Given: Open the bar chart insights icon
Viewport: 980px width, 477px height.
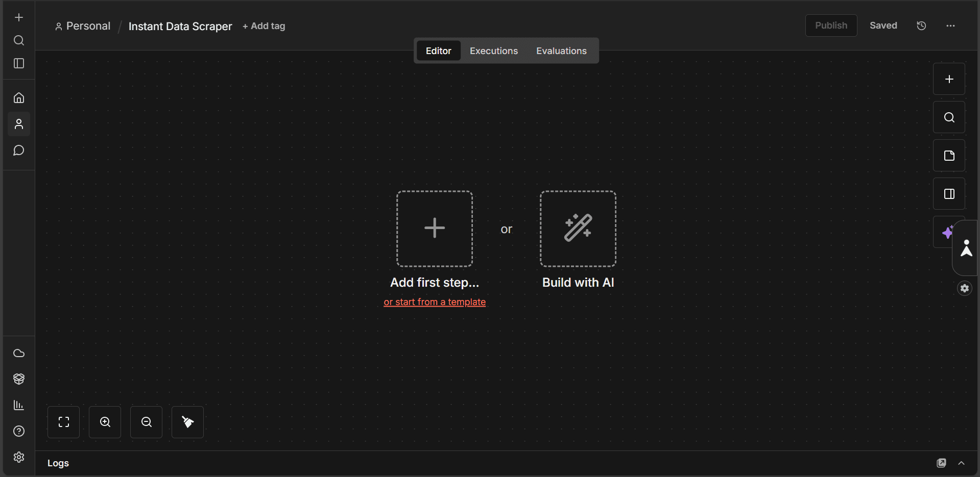Looking at the screenshot, I should pos(19,405).
